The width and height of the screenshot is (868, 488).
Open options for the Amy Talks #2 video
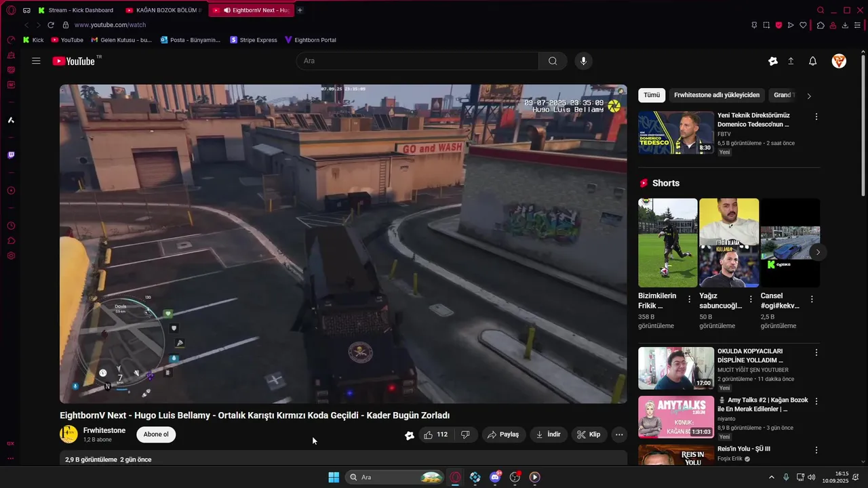tap(816, 401)
